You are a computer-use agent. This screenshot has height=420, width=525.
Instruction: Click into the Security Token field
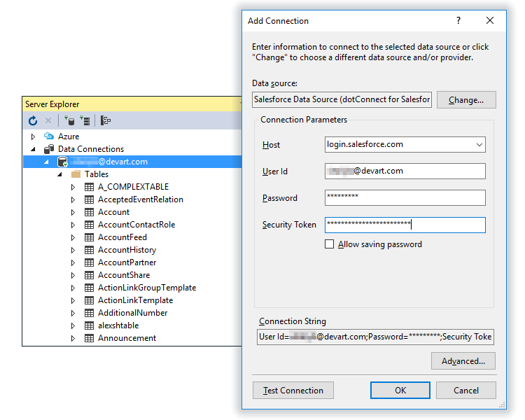point(405,225)
